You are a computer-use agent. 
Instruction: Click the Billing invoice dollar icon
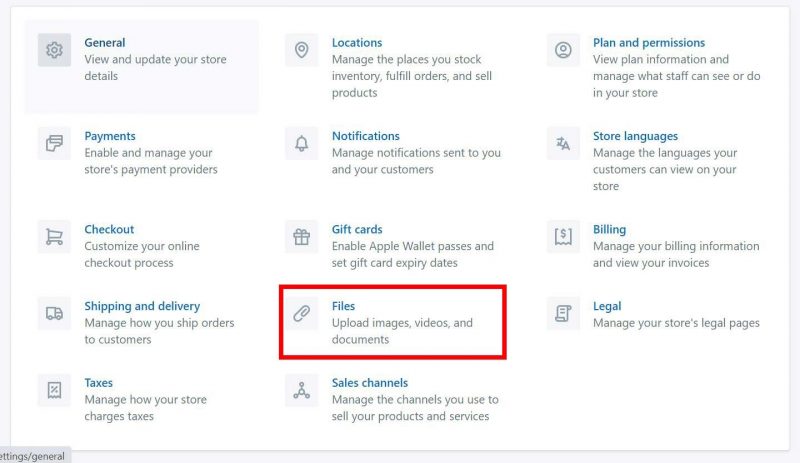[563, 236]
